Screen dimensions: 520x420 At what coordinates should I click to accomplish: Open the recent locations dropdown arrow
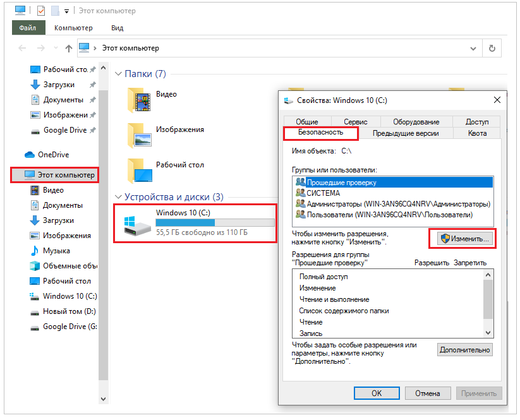[x=56, y=49]
